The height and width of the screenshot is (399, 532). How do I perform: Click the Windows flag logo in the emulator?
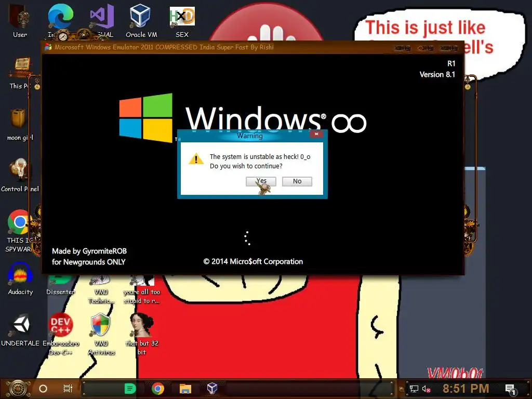146,117
